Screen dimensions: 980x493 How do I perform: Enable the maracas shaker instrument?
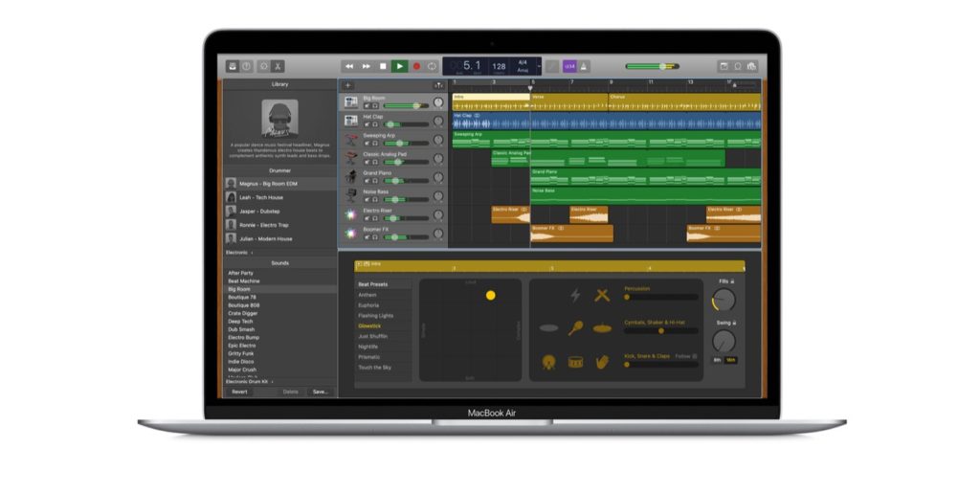pyautogui.click(x=576, y=328)
